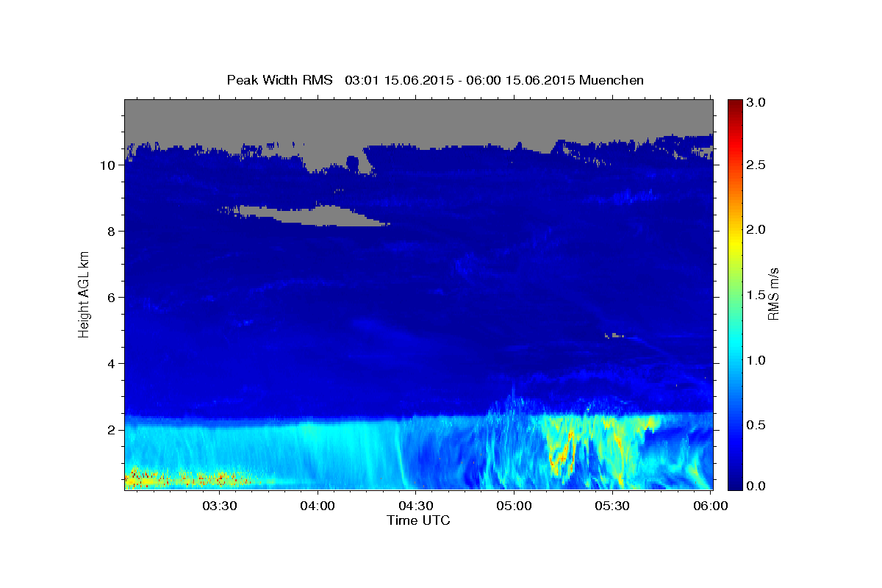This screenshot has height=588, width=882.
Task: Click the "1.5" colorbar value
Action: click(x=756, y=295)
